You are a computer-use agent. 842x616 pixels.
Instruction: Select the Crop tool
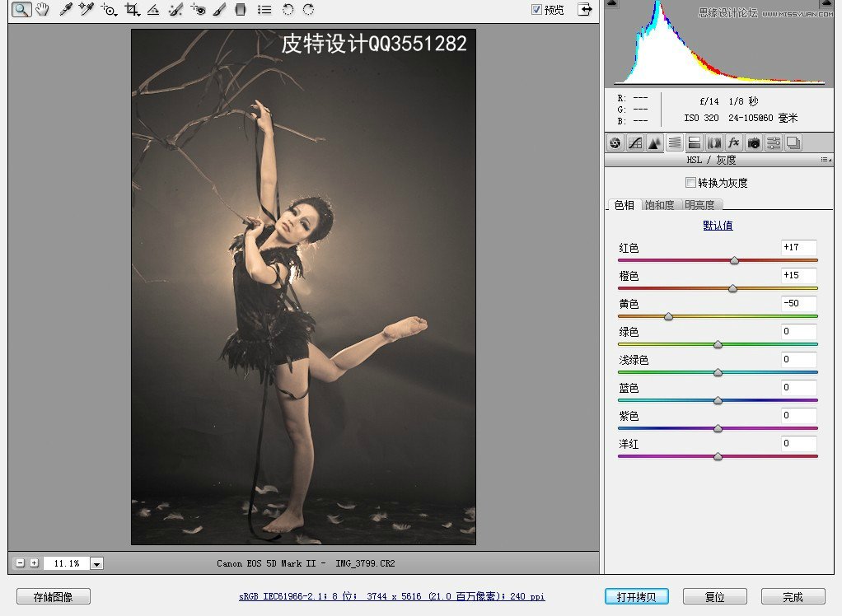pyautogui.click(x=131, y=10)
